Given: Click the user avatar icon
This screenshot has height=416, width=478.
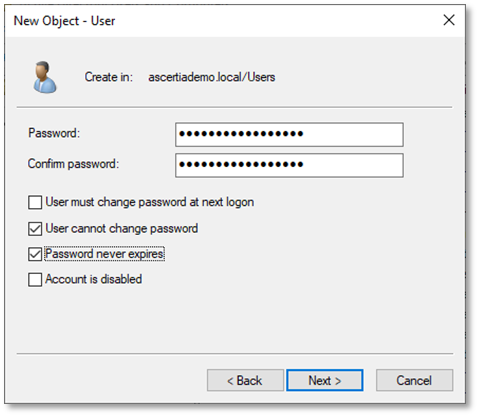Looking at the screenshot, I should [x=45, y=77].
